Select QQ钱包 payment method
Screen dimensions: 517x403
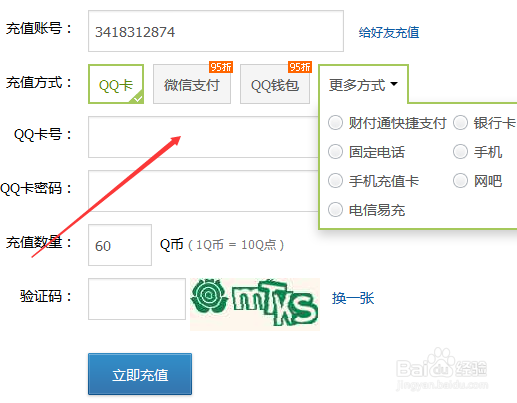point(275,84)
